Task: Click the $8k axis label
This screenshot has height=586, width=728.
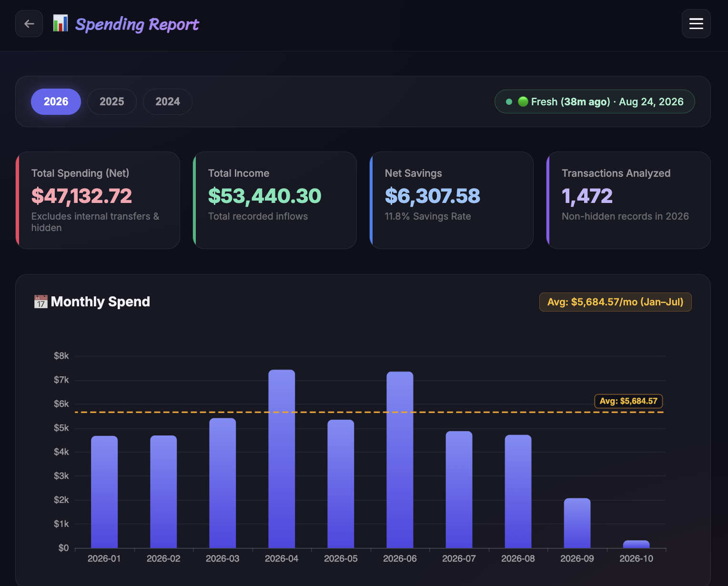Action: click(61, 356)
